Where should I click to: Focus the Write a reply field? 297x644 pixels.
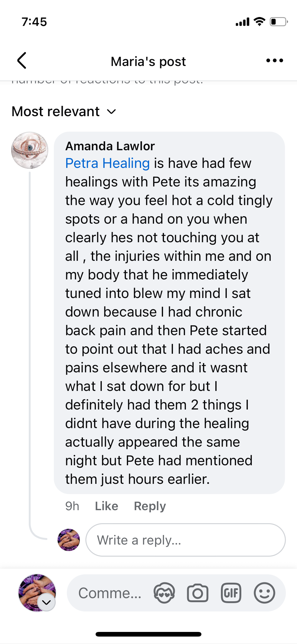point(185,540)
